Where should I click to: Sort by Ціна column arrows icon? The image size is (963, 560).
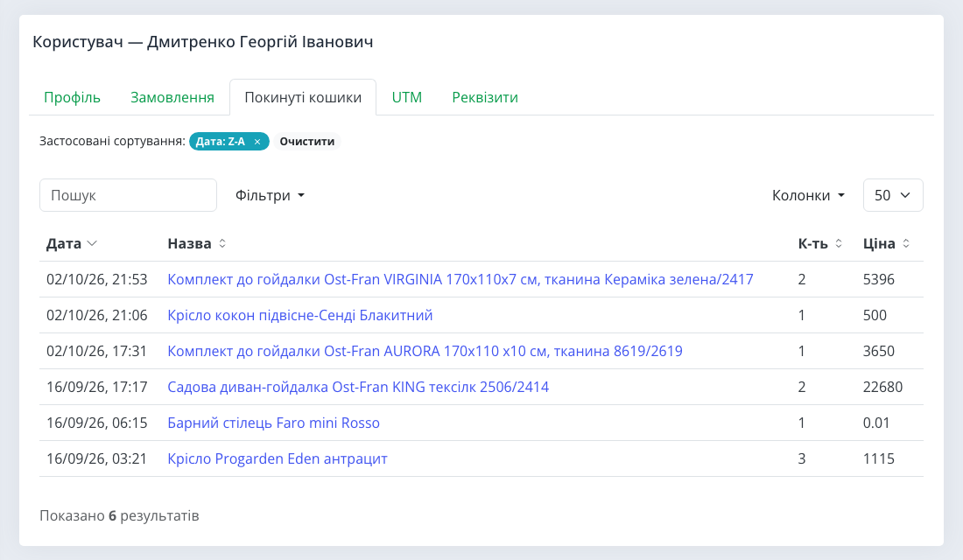point(906,244)
